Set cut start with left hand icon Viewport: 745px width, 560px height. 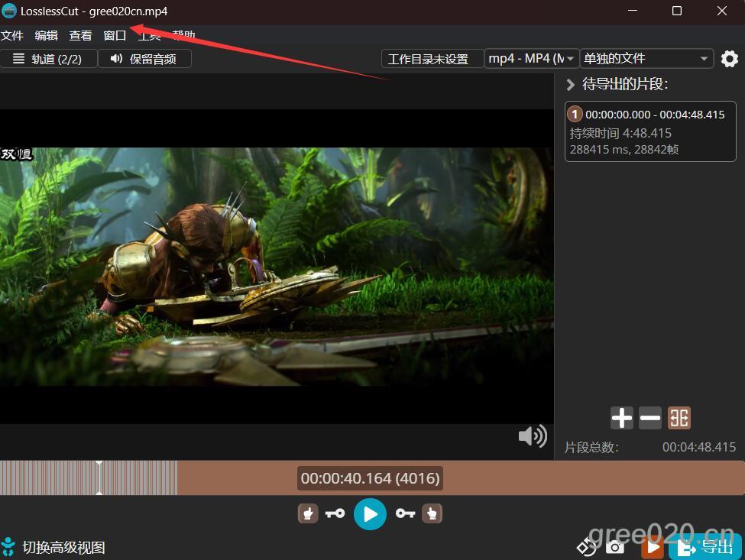308,514
